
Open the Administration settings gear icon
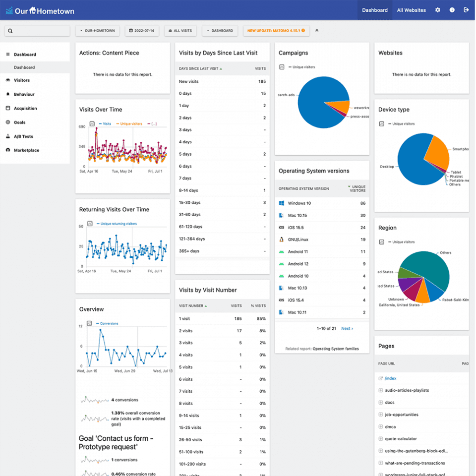(437, 10)
